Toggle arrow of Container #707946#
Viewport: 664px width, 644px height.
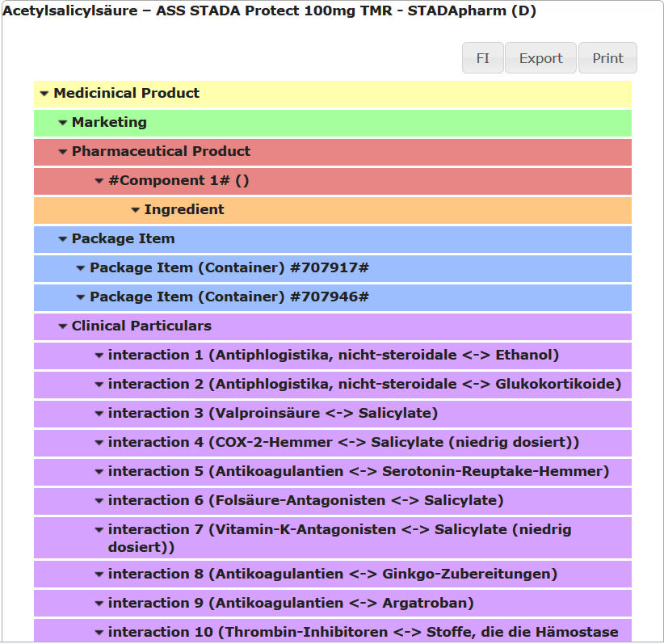(x=81, y=297)
